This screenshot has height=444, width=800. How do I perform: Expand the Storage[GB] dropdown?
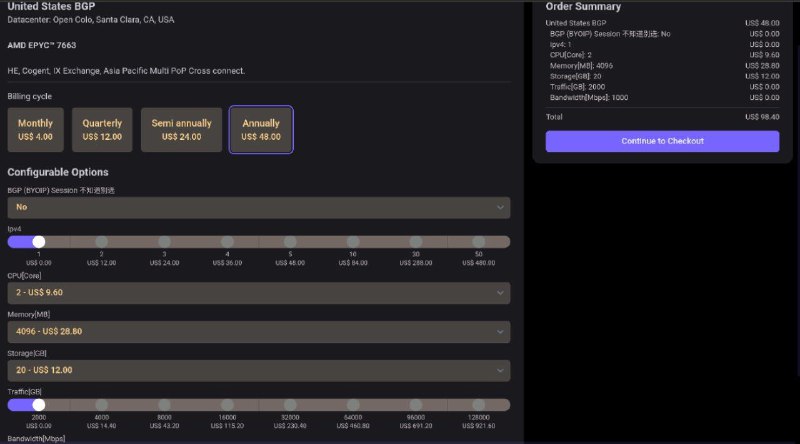click(x=258, y=370)
